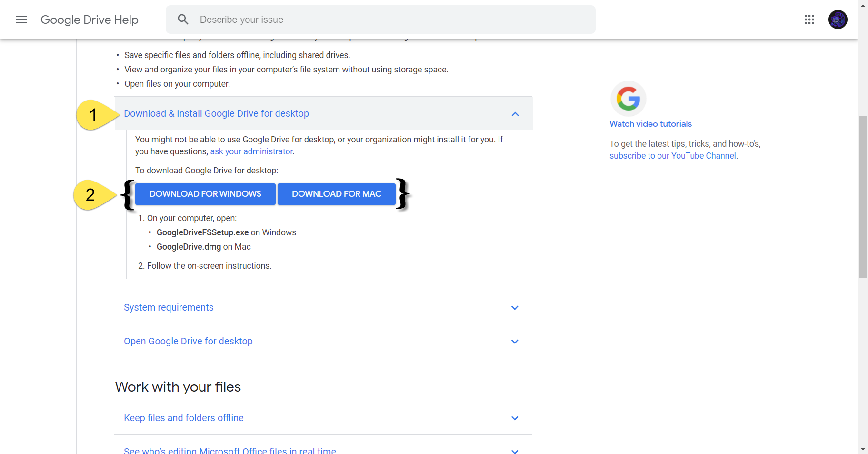Click the search magnifier icon
Viewport: 868px width, 454px height.
coord(183,20)
